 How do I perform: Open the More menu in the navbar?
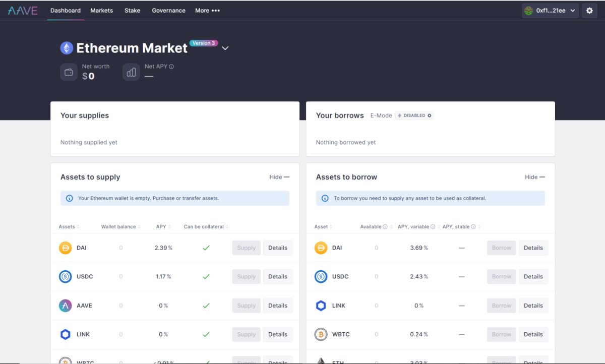tap(207, 10)
